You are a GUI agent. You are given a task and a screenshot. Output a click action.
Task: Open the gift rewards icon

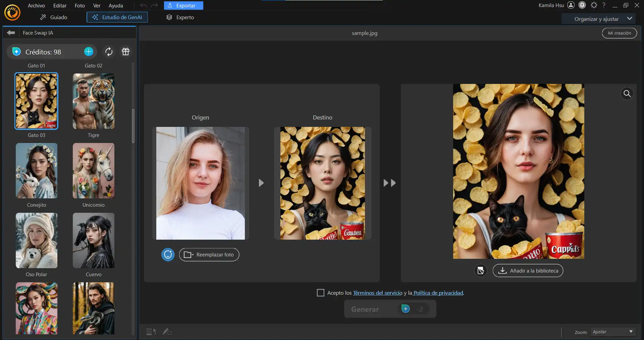point(125,52)
